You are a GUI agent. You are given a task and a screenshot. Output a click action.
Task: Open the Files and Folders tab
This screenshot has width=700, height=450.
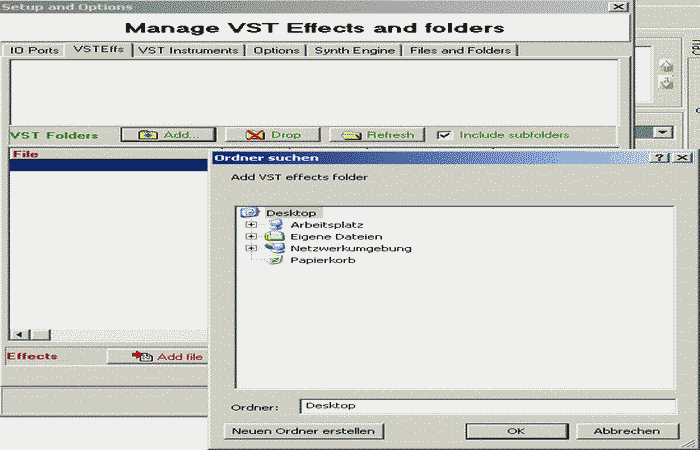coord(460,50)
